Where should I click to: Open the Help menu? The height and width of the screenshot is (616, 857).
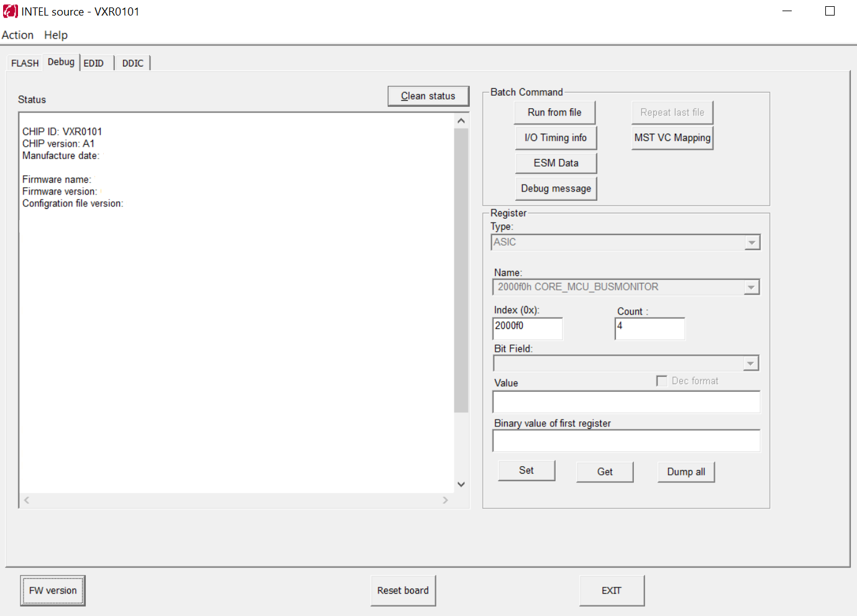pos(56,35)
